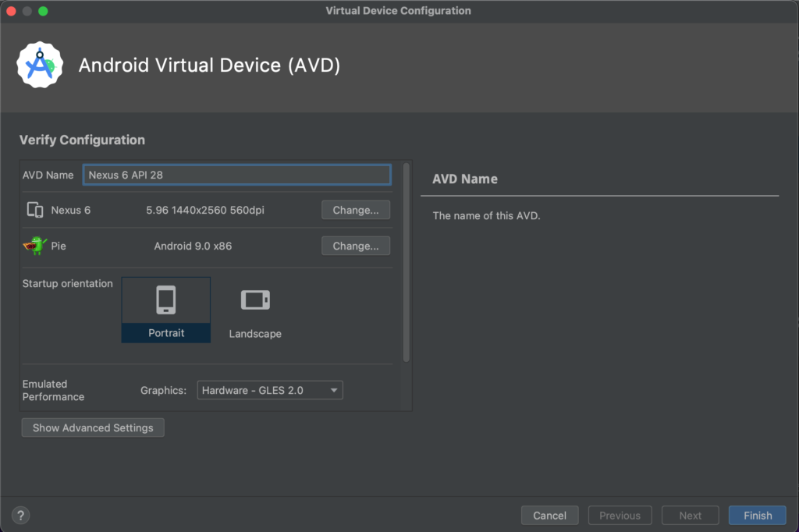
Task: Click the 'Startup orientation' label
Action: [x=67, y=283]
